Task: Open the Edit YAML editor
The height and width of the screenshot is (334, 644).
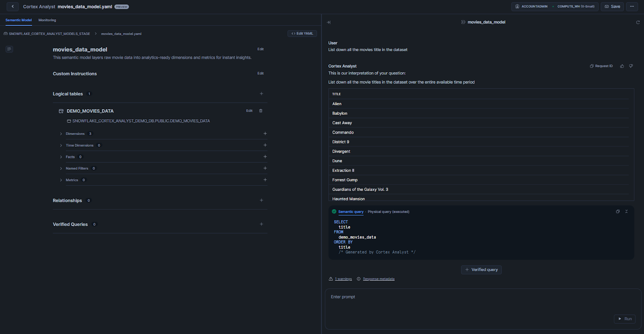Action: coord(302,33)
